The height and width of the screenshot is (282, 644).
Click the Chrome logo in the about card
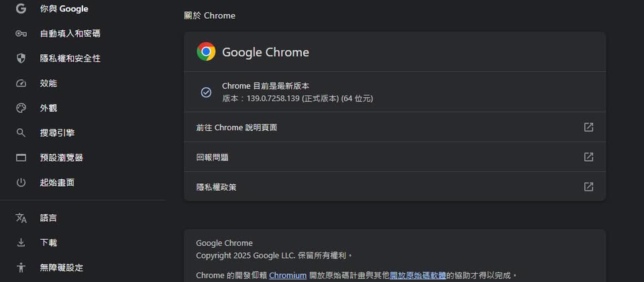coord(206,52)
